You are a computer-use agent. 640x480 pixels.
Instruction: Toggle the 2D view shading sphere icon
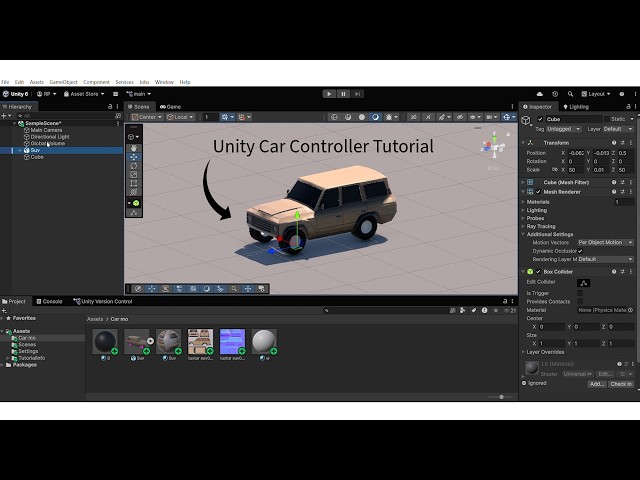(362, 117)
